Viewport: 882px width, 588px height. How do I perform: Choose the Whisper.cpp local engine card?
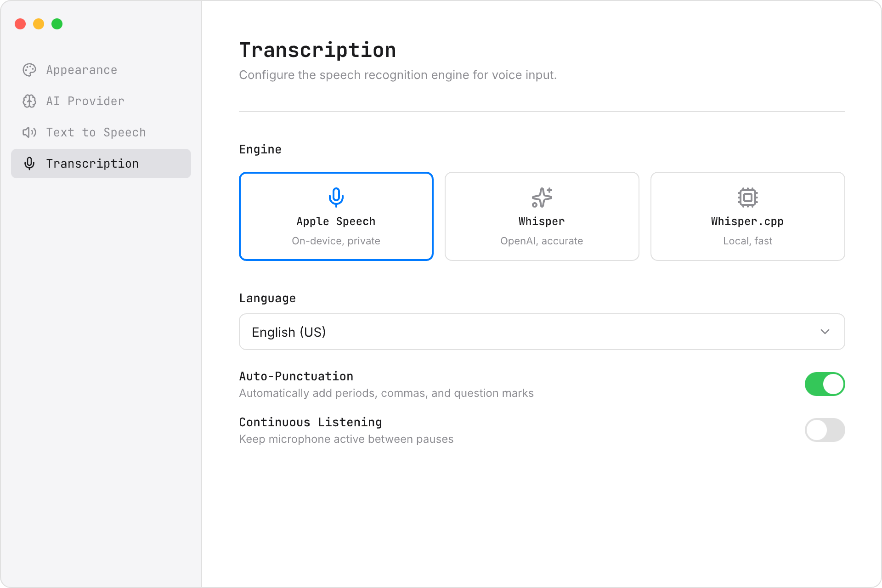748,216
